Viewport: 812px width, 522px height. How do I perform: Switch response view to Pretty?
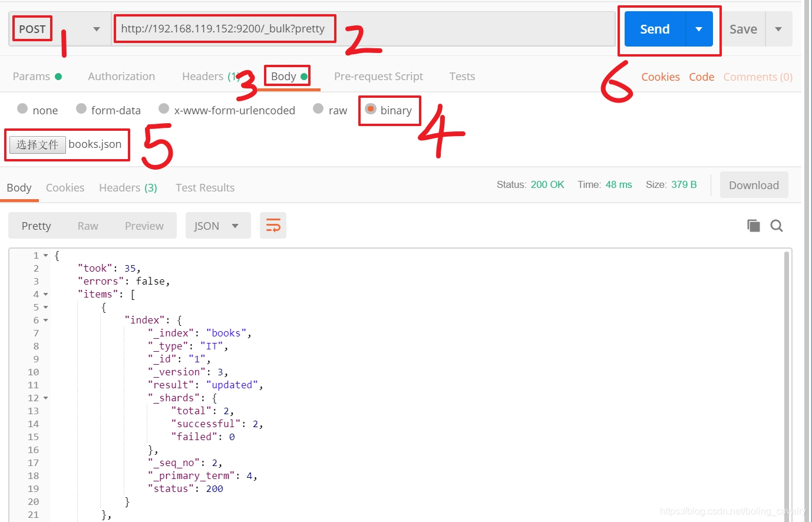coord(36,226)
